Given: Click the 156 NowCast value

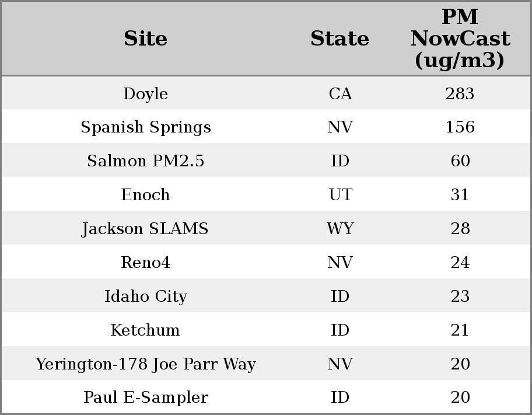Looking at the screenshot, I should (x=460, y=127).
